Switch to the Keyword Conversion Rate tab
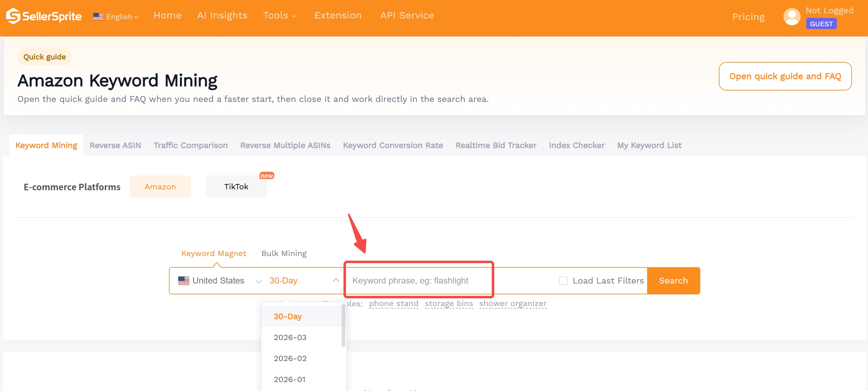 (x=393, y=145)
